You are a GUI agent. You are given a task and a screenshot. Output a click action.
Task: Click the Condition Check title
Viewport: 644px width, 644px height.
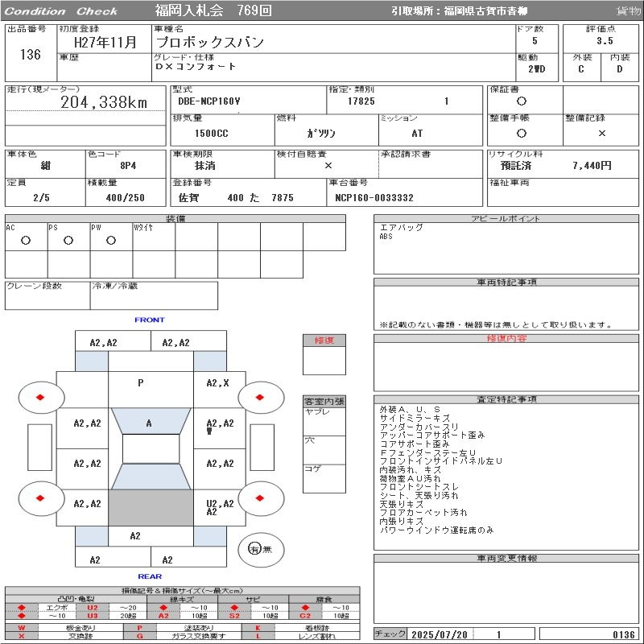pos(61,11)
